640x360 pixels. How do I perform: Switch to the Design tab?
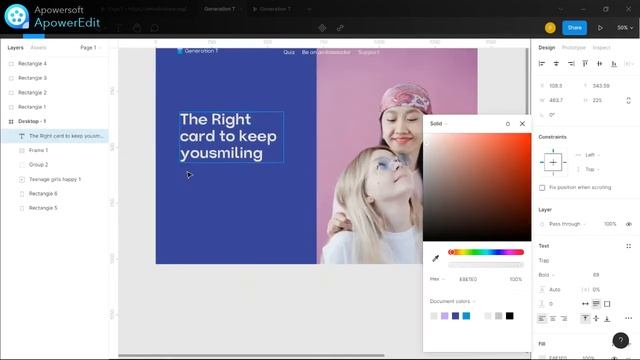coord(547,48)
